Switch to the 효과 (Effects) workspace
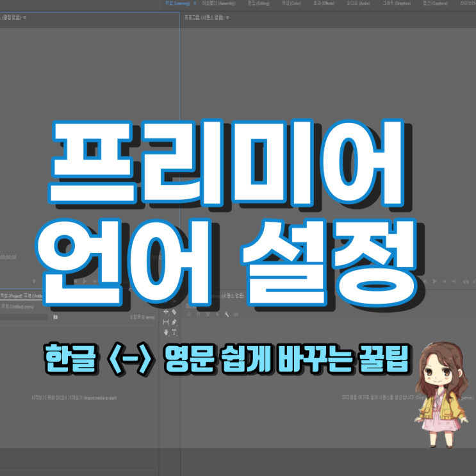The image size is (476, 476). click(x=324, y=3)
